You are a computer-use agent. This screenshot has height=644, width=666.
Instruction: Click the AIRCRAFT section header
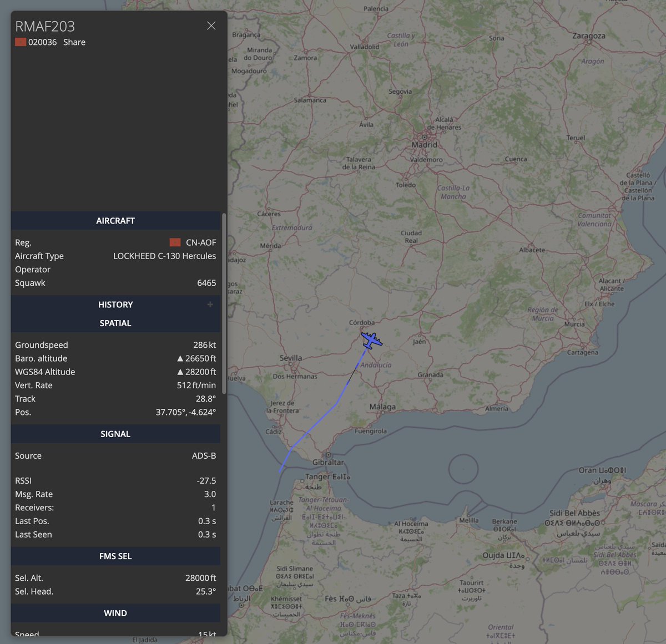click(x=115, y=221)
